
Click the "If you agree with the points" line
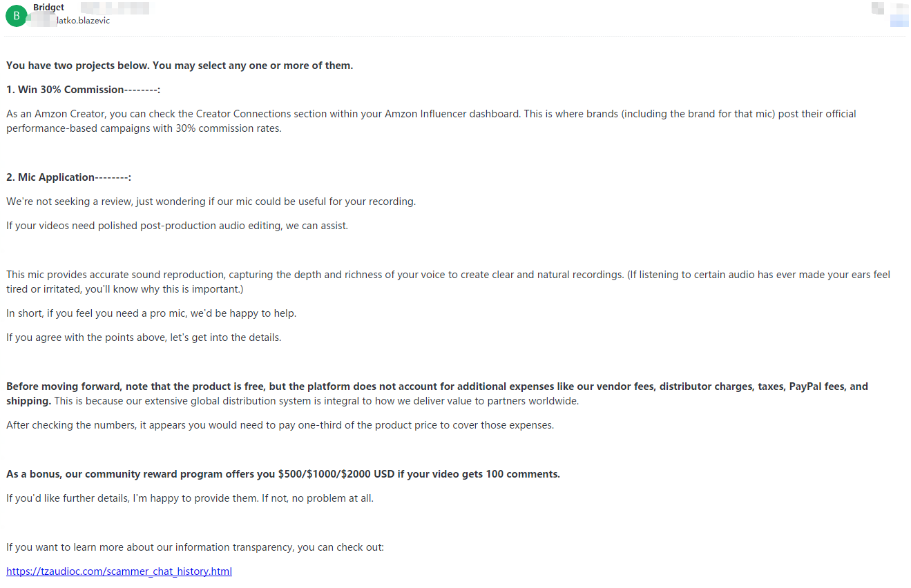pos(144,337)
